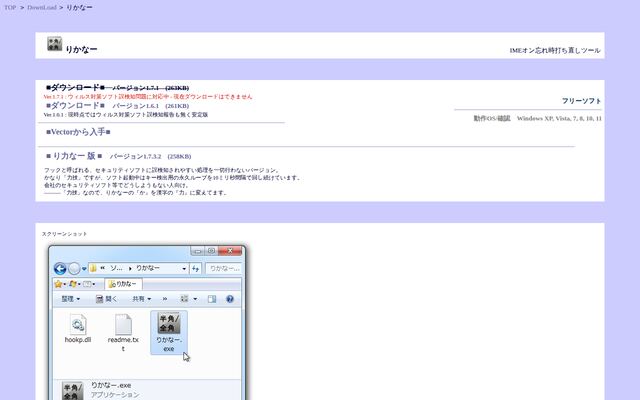640x400 pixels.
Task: Expand the Explorer address bar history dropdown
Action: tap(184, 269)
